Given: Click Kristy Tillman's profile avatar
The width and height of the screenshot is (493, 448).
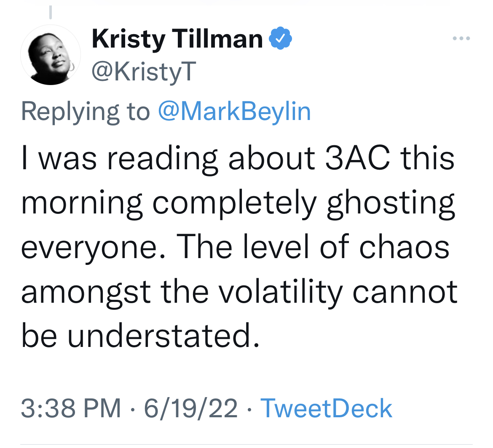Looking at the screenshot, I should click(x=51, y=55).
